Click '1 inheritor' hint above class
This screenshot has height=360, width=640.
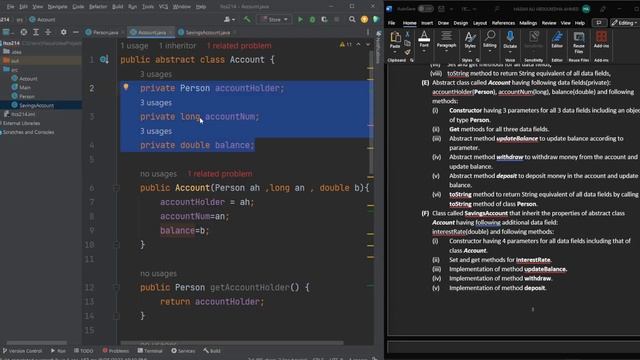(177, 46)
